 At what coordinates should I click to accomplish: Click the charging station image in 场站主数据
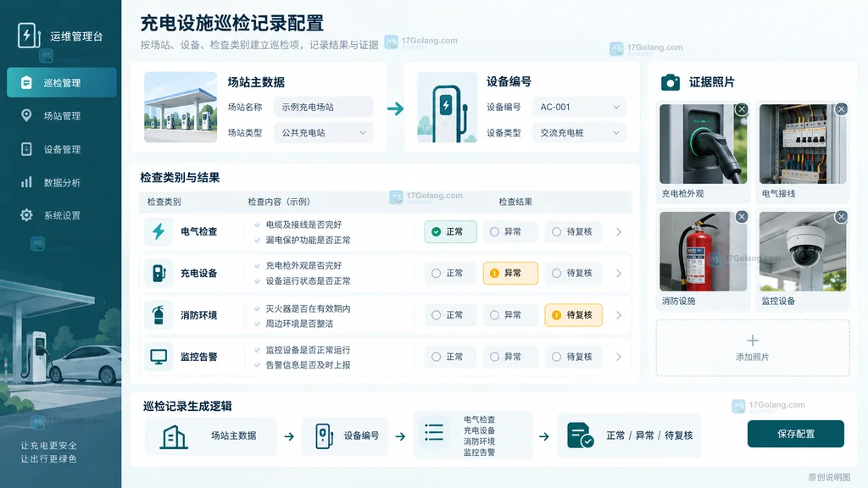(181, 108)
